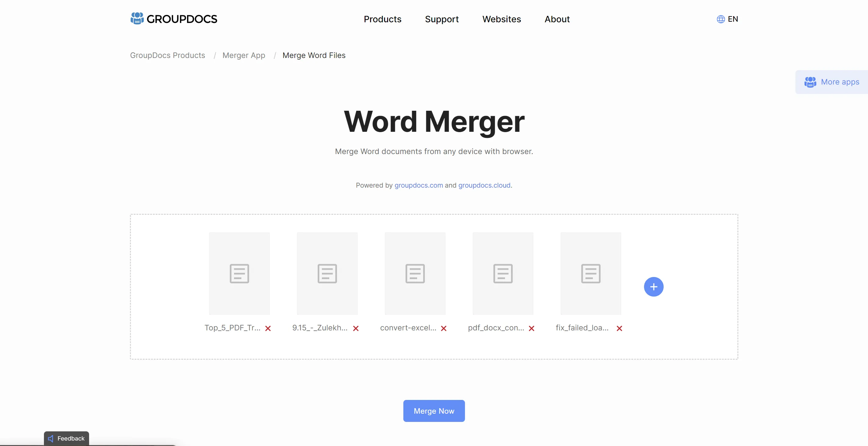Screen dimensions: 868x446
Task: Remove the pdf_docx_con... file
Action: pyautogui.click(x=531, y=328)
